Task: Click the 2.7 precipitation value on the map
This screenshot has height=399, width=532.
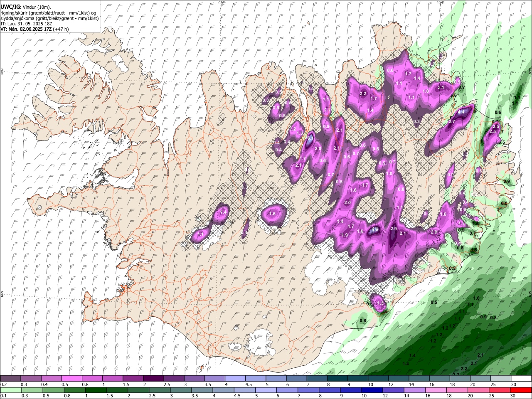Action: [x=452, y=121]
